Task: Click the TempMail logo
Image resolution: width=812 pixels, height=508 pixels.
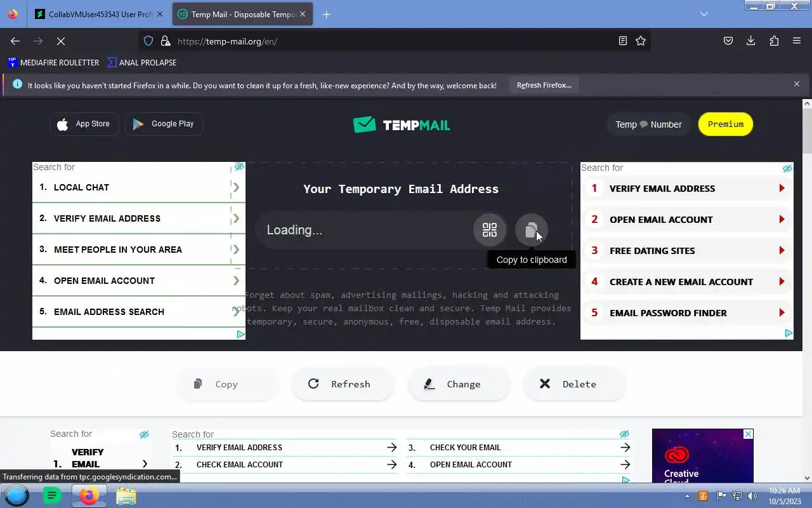Action: pos(402,124)
